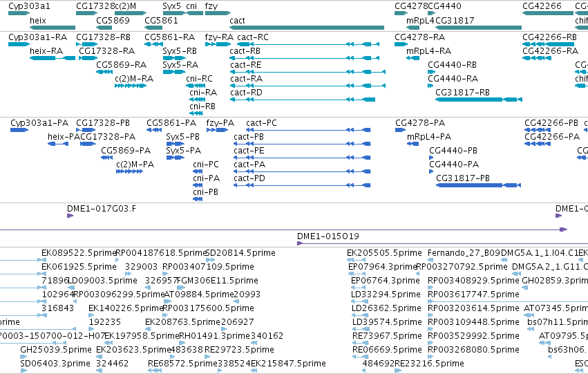The height and width of the screenshot is (374, 588).
Task: Click EST SD06403.3prime
Action: tap(55, 364)
